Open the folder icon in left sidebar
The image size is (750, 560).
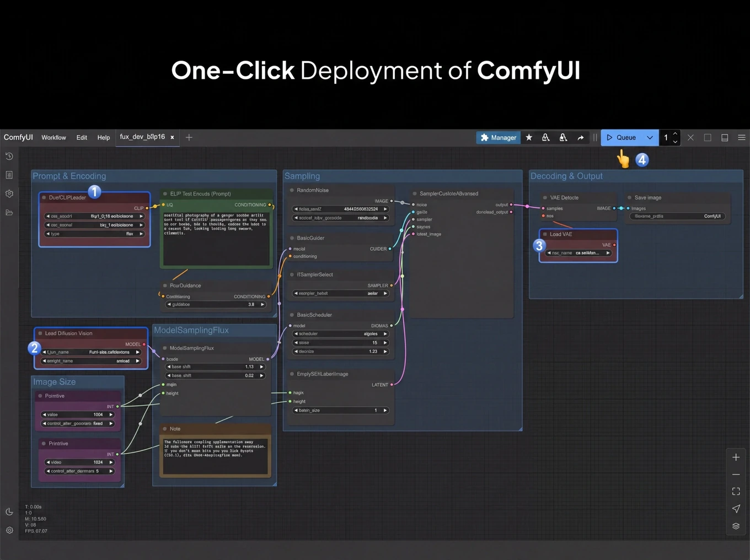pyautogui.click(x=9, y=212)
